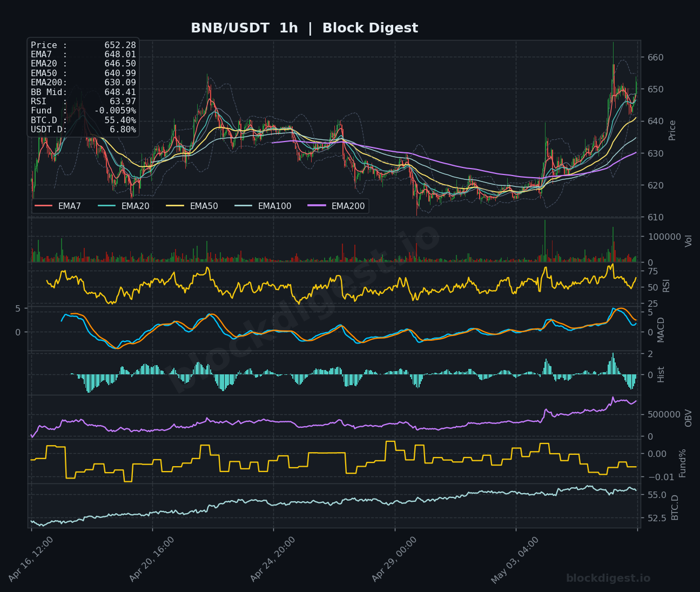Click the BTC.D 55.40% row in the info box
Screen dimensions: 700x592
coord(83,120)
